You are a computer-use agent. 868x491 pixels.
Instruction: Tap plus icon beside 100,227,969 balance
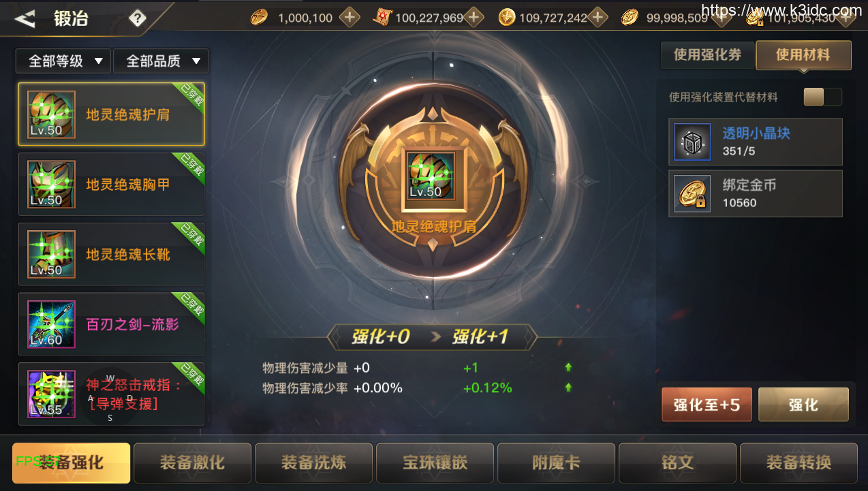pyautogui.click(x=474, y=18)
